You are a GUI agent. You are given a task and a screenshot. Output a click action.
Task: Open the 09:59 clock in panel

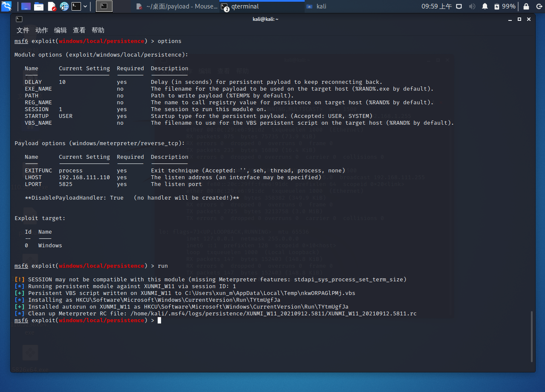coord(437,6)
